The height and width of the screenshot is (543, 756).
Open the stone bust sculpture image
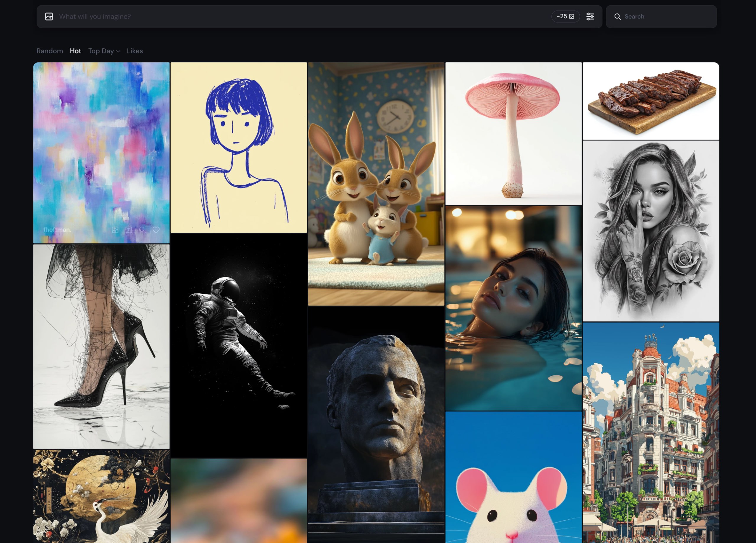(376, 425)
